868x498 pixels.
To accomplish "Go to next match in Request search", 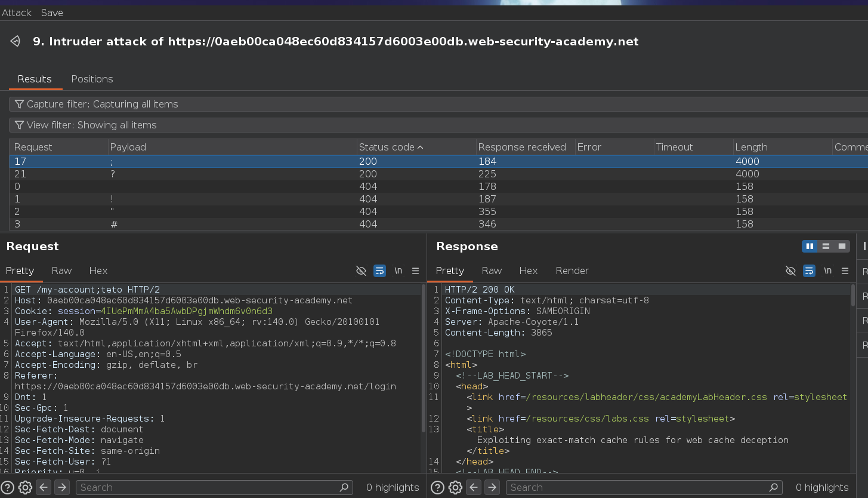I will (x=62, y=487).
